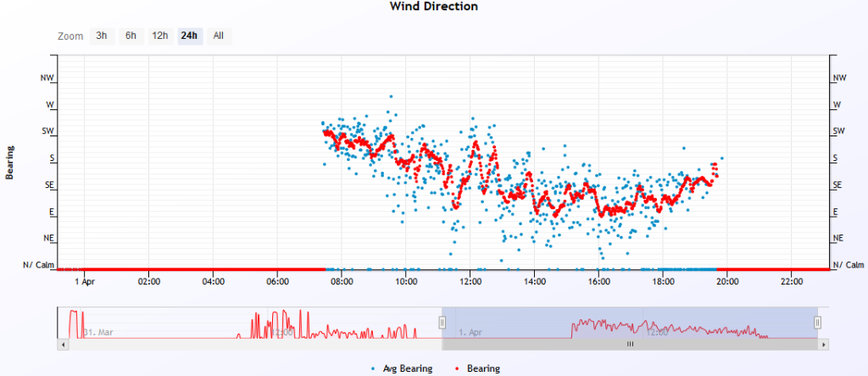Screen dimensions: 868x376
Task: Click the 22:00 x-axis label
Action: [x=791, y=281]
